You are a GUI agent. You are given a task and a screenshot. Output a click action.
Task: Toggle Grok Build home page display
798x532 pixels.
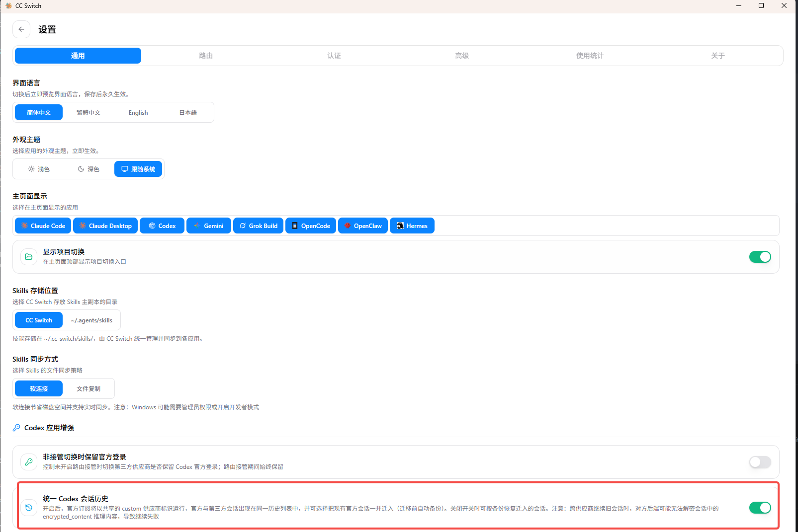pos(259,226)
